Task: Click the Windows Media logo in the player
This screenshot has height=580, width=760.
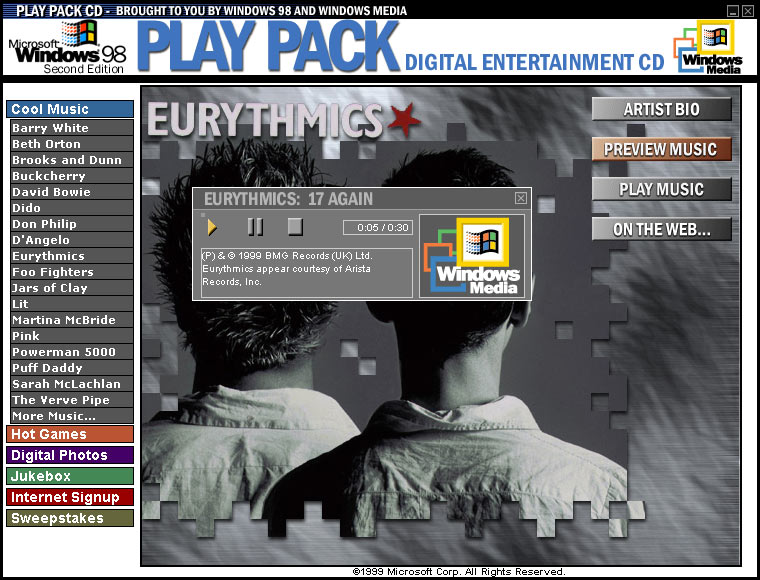Action: [473, 256]
